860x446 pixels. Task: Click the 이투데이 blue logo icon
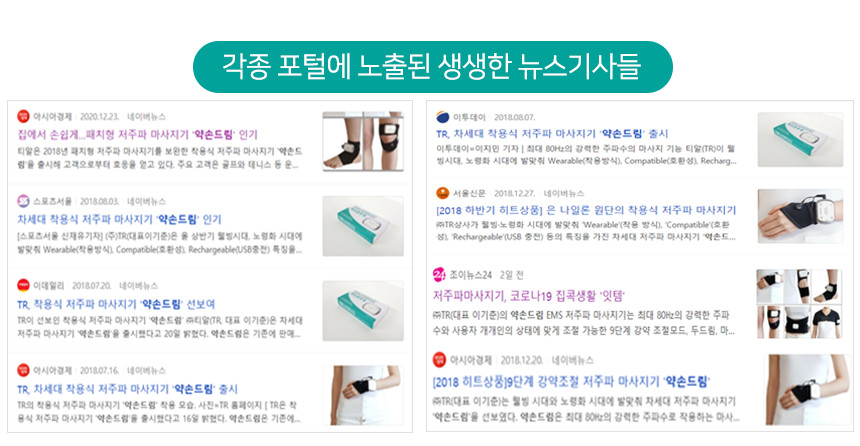point(442,117)
